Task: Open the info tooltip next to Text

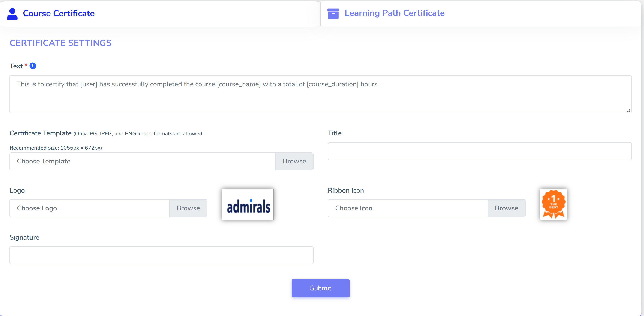Action: pos(33,66)
